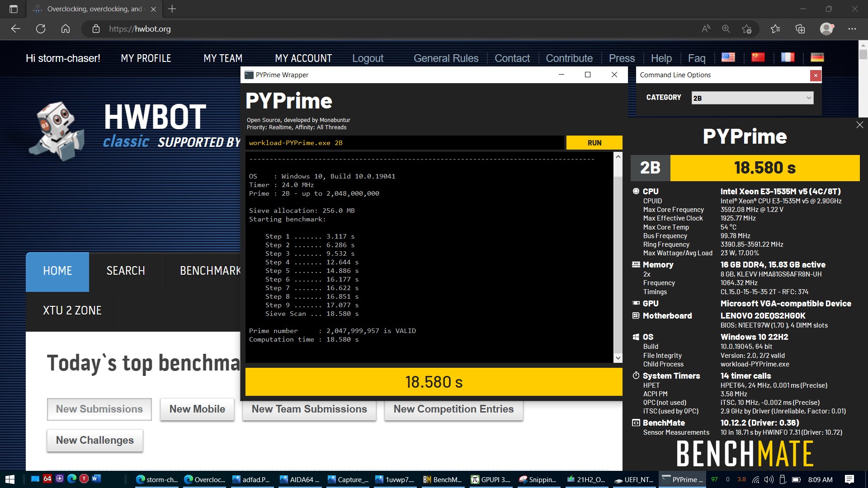The height and width of the screenshot is (488, 868).
Task: Open MY TEAM page
Action: 223,58
